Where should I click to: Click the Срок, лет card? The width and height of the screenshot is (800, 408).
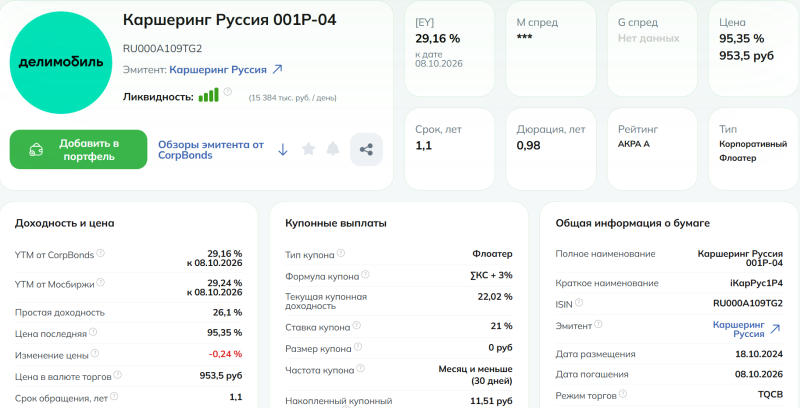tap(449, 149)
